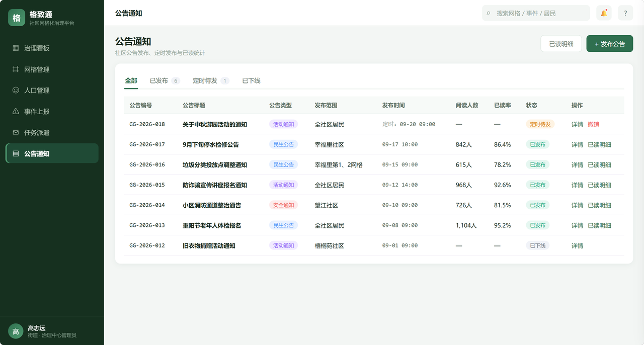Navigate to 任务派遣
Viewport: 644px width, 345px height.
(52, 133)
